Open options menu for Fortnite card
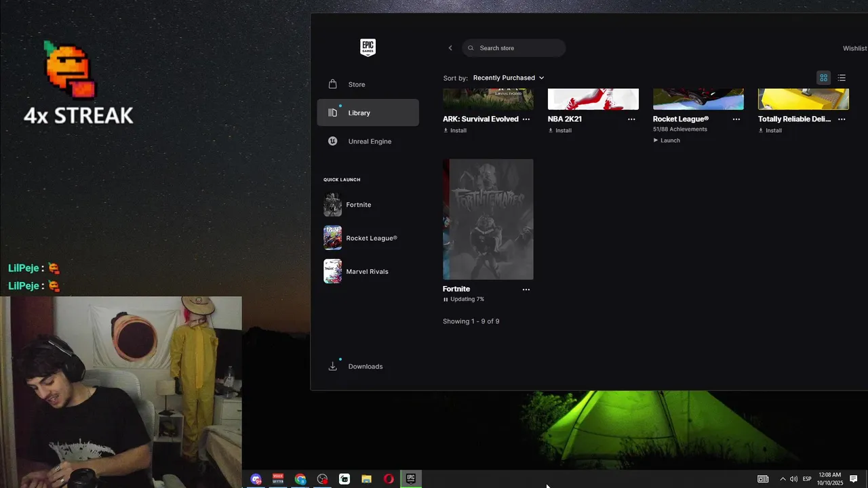The height and width of the screenshot is (488, 868). coord(526,289)
